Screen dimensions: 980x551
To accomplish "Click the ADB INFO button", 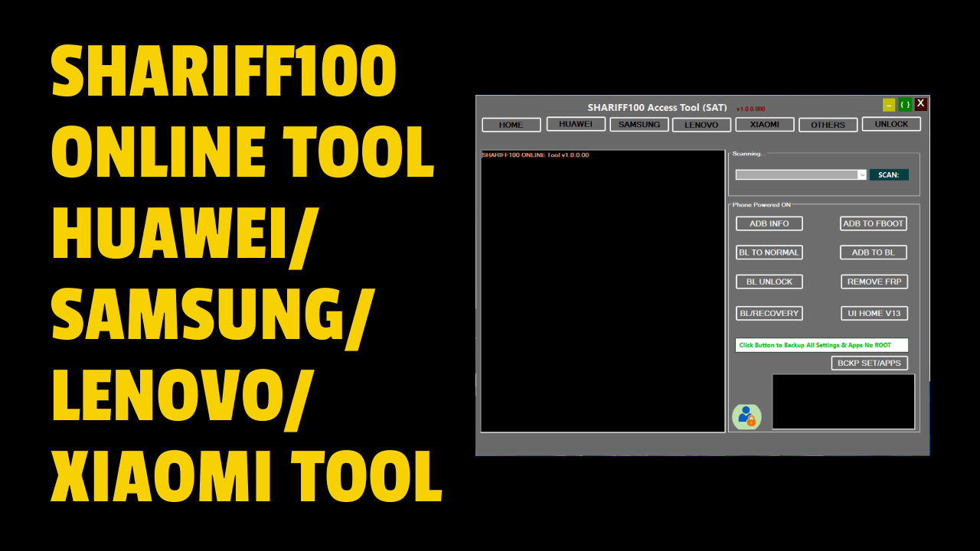I will (769, 223).
